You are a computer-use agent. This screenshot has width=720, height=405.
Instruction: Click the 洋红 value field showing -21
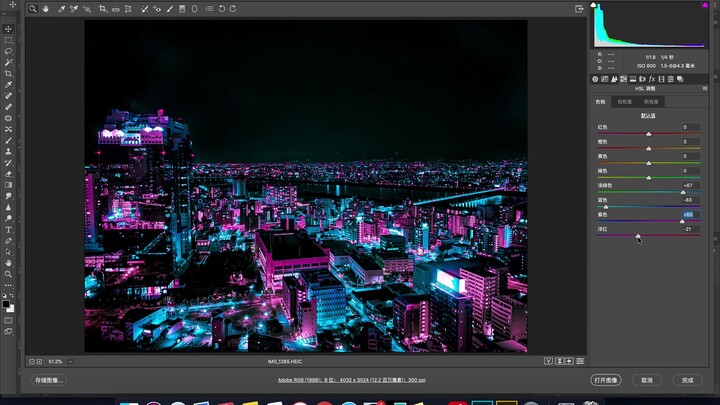click(x=690, y=229)
